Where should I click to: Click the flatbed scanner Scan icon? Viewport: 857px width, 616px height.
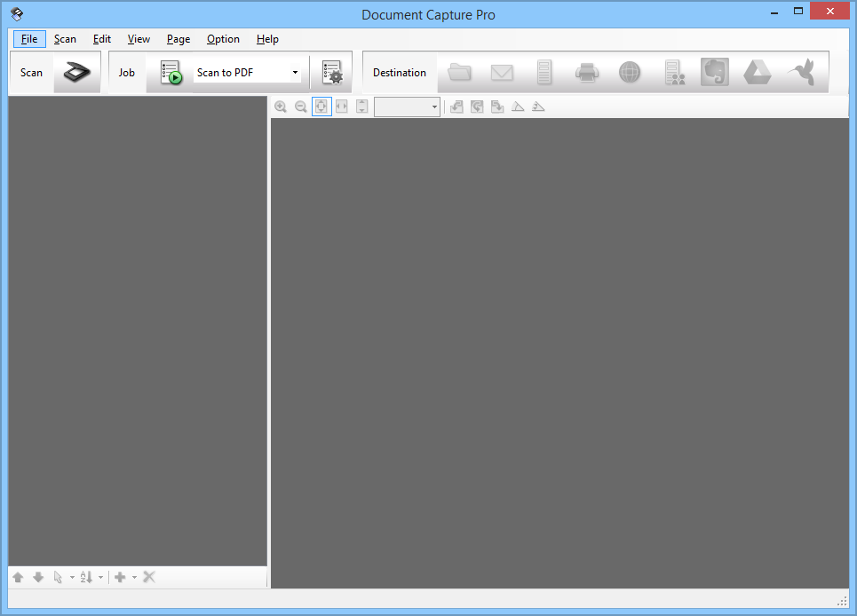coord(77,72)
